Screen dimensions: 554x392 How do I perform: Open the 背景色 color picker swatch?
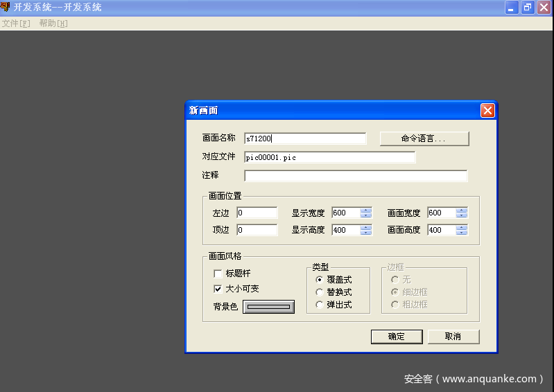pyautogui.click(x=268, y=307)
